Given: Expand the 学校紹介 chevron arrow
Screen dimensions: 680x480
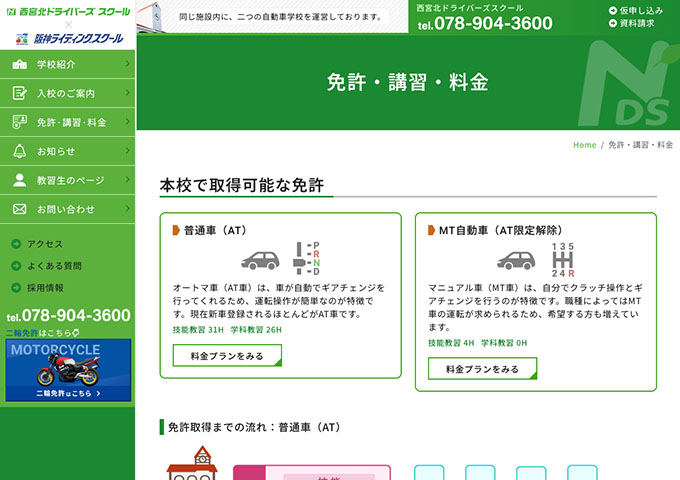Looking at the screenshot, I should tap(128, 64).
